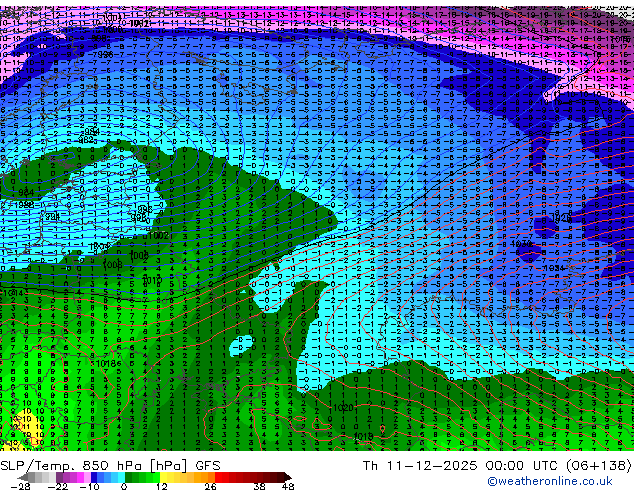Click the gray left arrow of the color scale
Screen dimensions: 634x490
pos(23,477)
